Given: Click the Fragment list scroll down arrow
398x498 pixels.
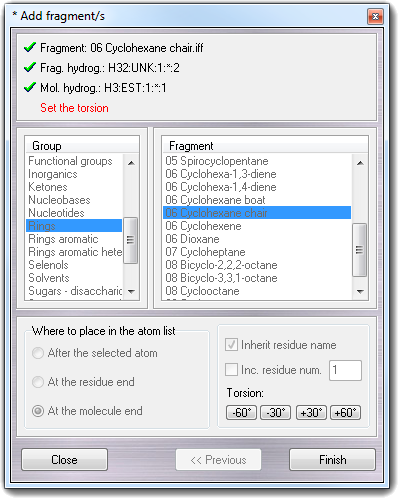Looking at the screenshot, I should [x=360, y=291].
